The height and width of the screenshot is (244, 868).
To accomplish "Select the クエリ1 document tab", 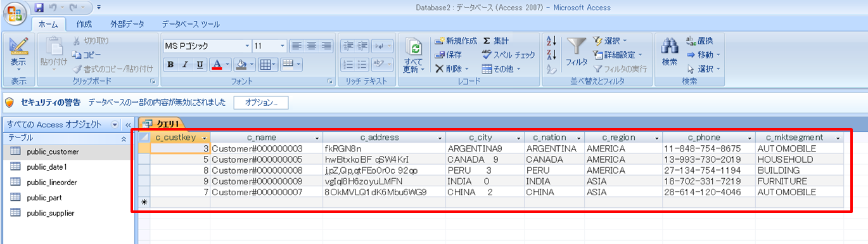I will coord(163,123).
